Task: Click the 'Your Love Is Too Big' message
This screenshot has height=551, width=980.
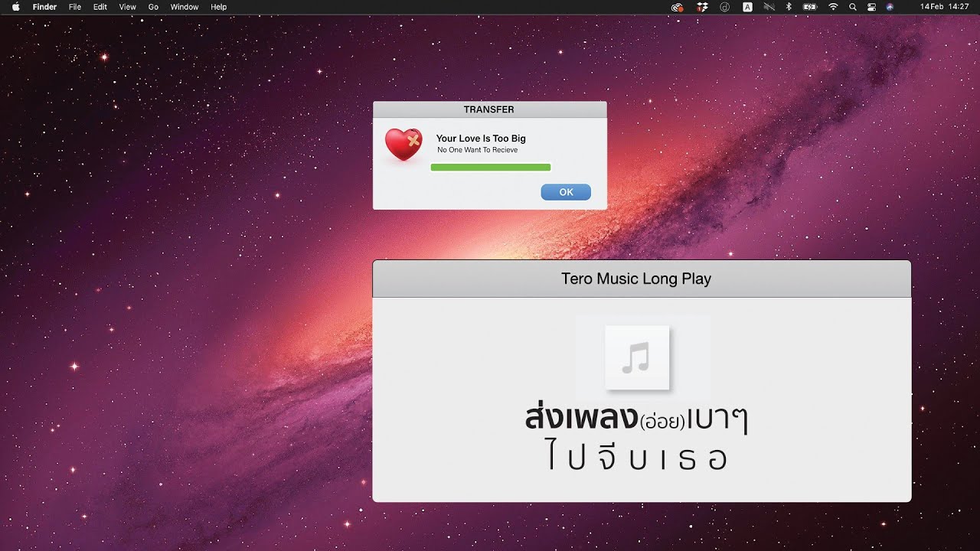Action: [481, 139]
